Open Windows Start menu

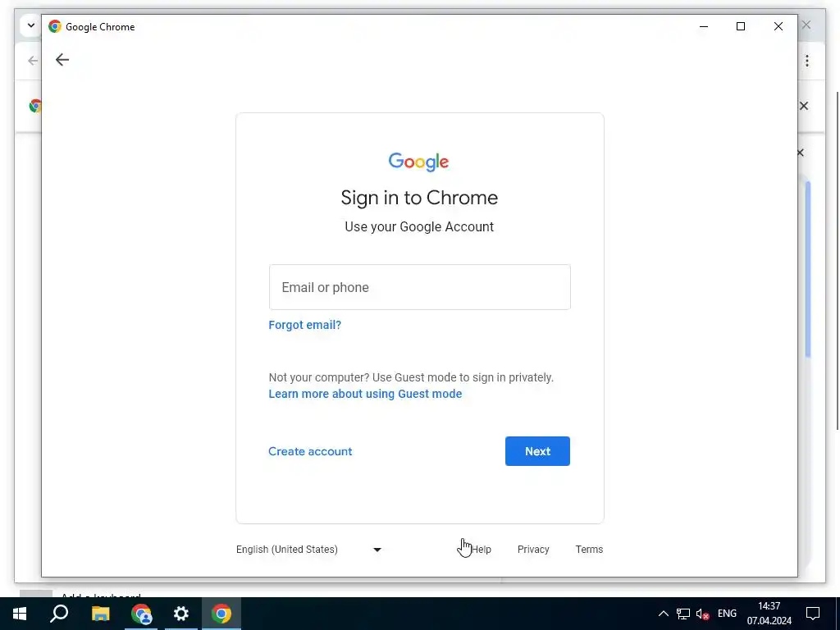[x=20, y=614]
